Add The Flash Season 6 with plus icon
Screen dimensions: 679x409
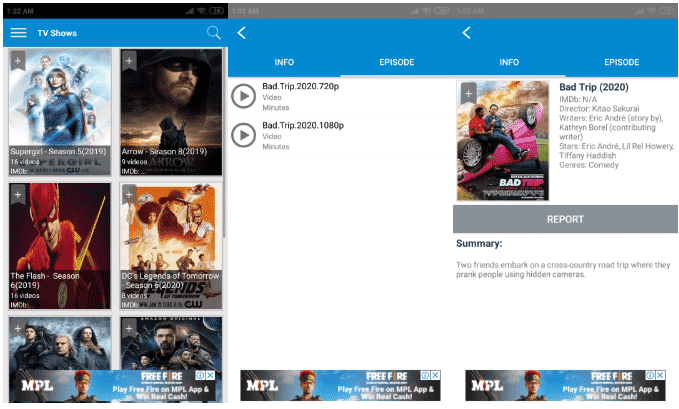click(18, 195)
